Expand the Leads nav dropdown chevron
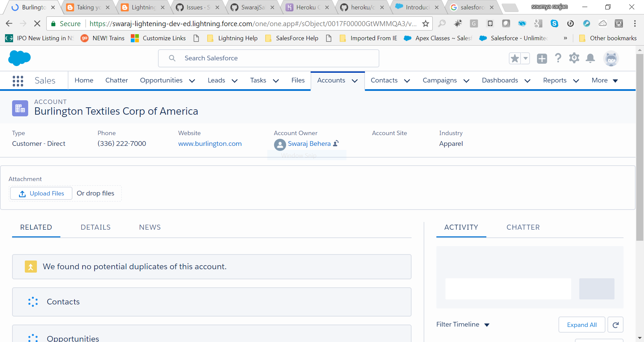The image size is (644, 342). pos(235,81)
